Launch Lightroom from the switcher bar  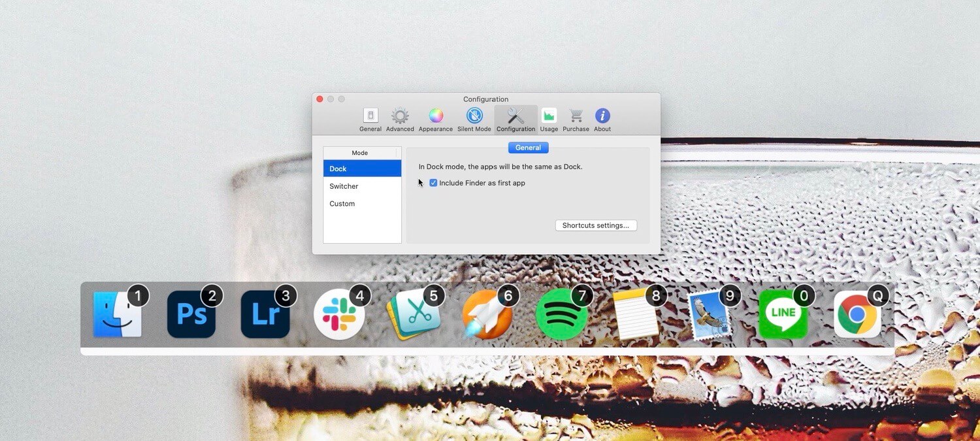point(265,314)
